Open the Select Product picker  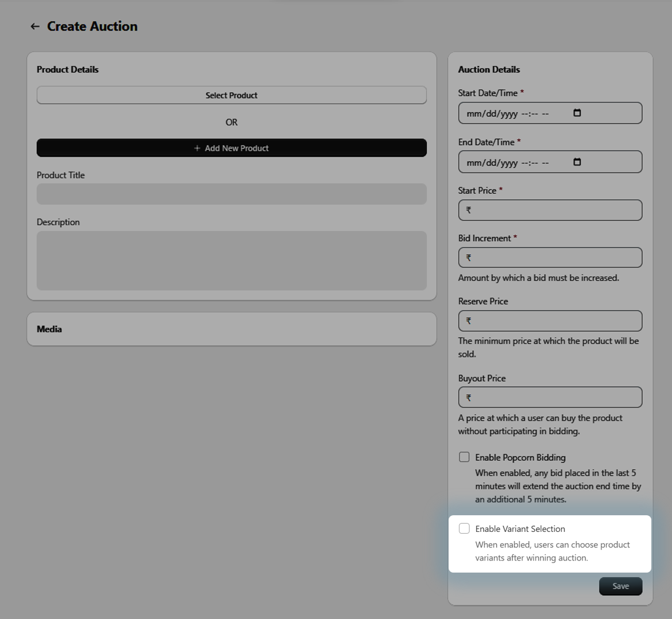click(x=231, y=95)
